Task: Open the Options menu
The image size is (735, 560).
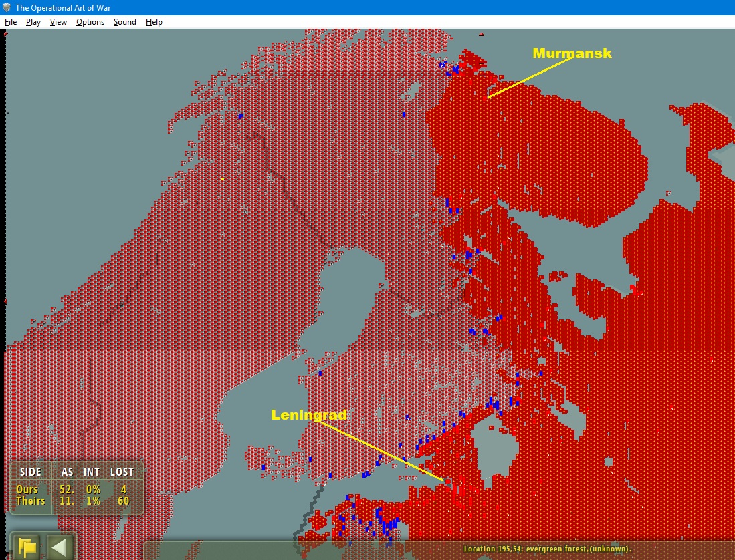Action: coord(90,22)
